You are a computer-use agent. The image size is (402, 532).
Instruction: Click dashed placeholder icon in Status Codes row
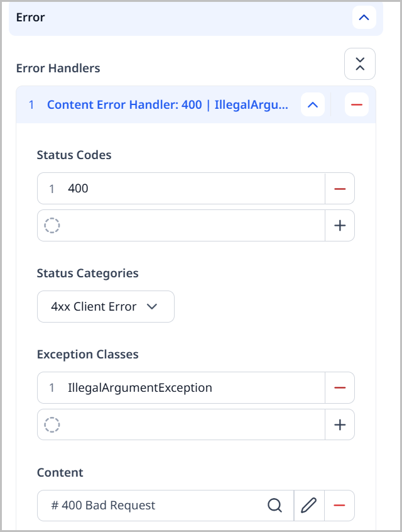52,224
